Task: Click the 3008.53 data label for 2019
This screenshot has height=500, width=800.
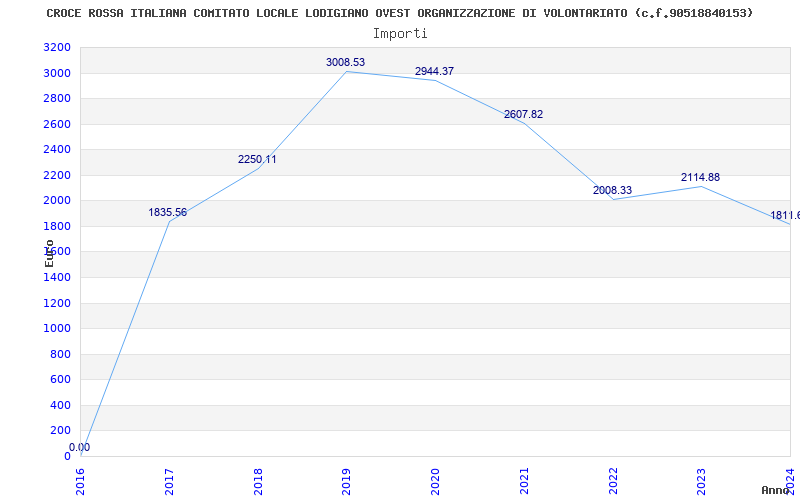Action: 345,62
